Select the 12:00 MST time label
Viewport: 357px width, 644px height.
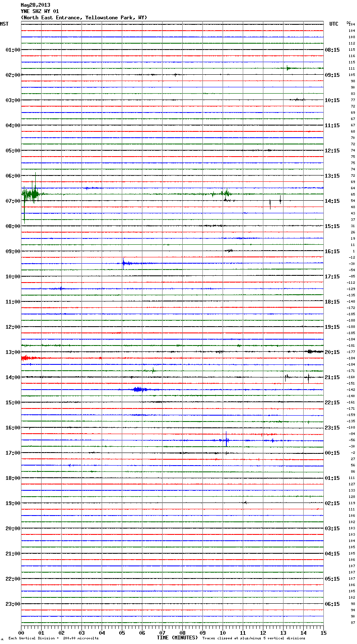[x=13, y=327]
